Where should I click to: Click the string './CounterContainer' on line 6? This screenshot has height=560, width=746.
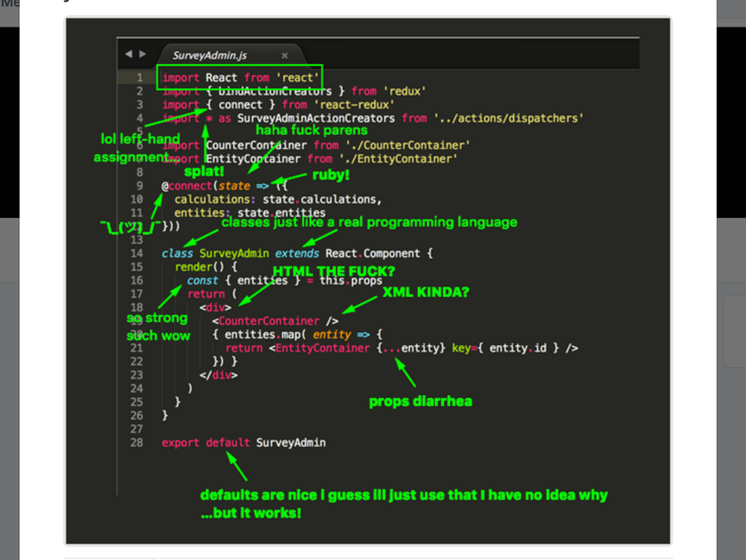pyautogui.click(x=408, y=146)
